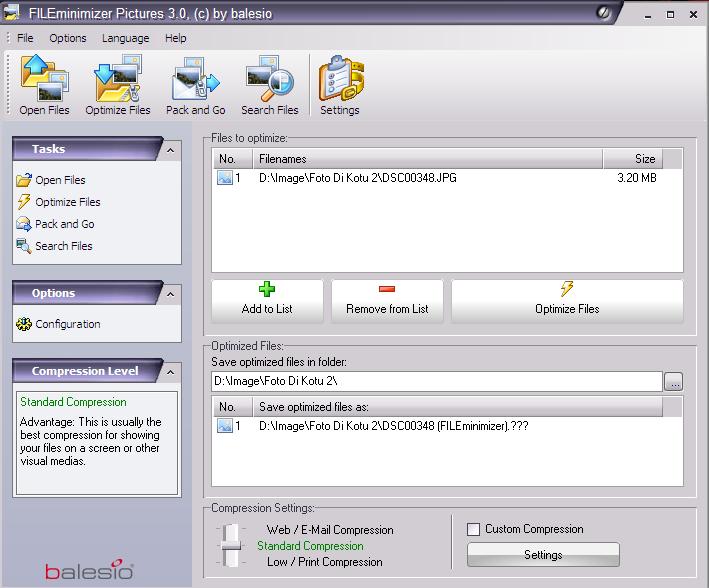Open the Help menu

coord(176,38)
